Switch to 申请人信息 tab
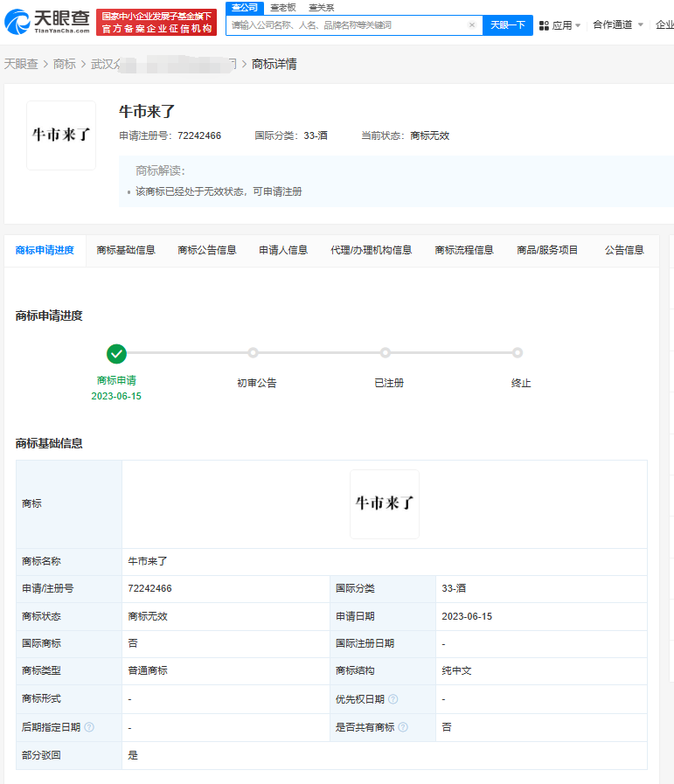674x784 pixels. (x=283, y=250)
